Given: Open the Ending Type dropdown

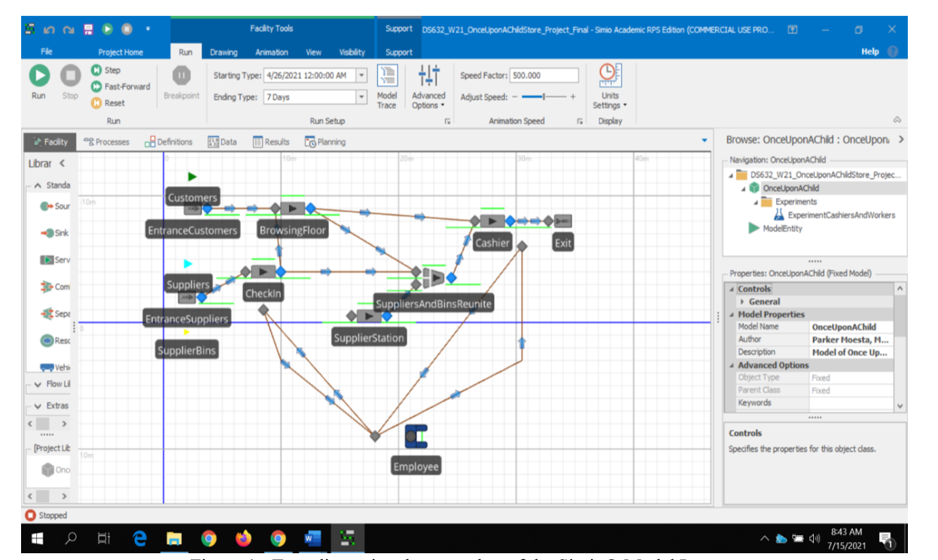Looking at the screenshot, I should point(361,97).
